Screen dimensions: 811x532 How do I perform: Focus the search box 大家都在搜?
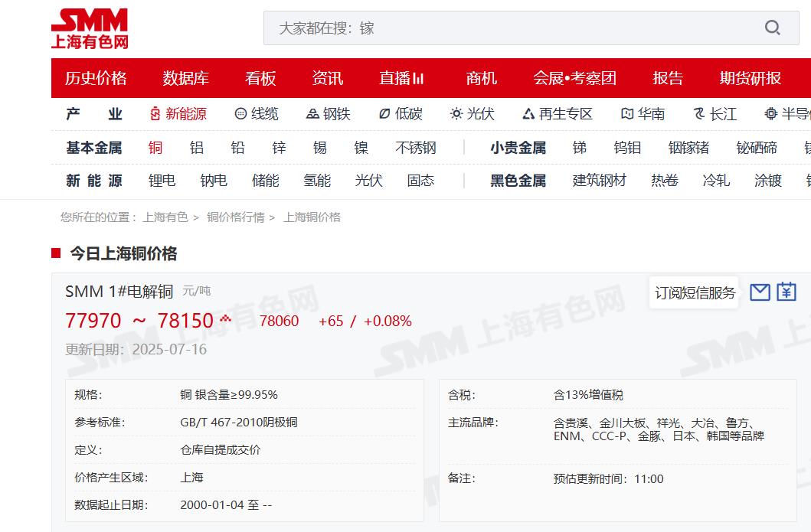tap(531, 28)
